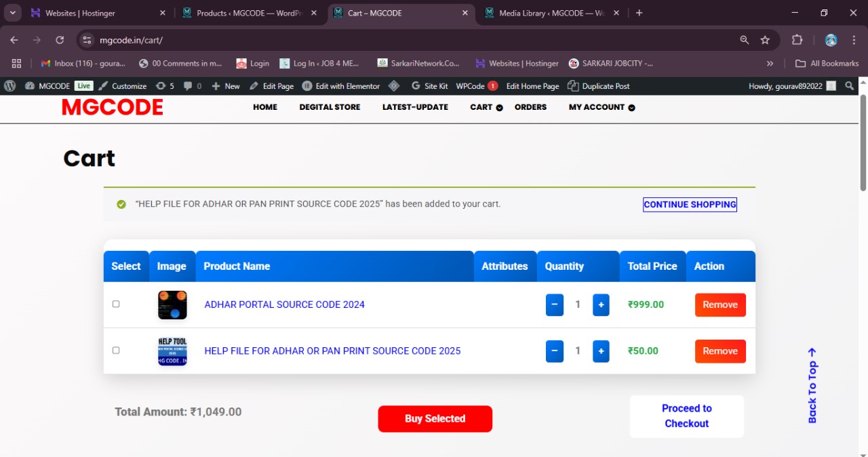Viewport: 868px width, 457px height.
Task: Expand the CART menu dropdown arrow
Action: 500,108
